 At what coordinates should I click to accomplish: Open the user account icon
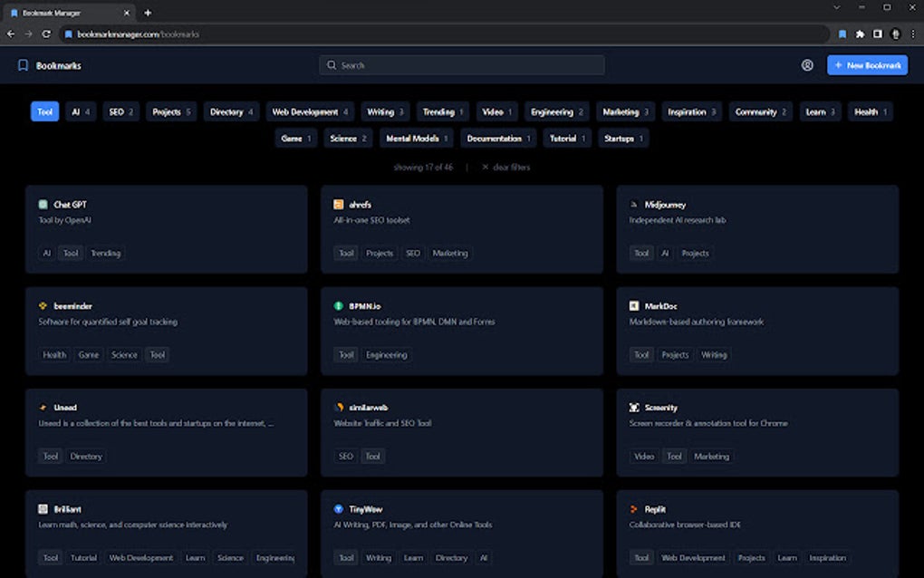click(807, 65)
